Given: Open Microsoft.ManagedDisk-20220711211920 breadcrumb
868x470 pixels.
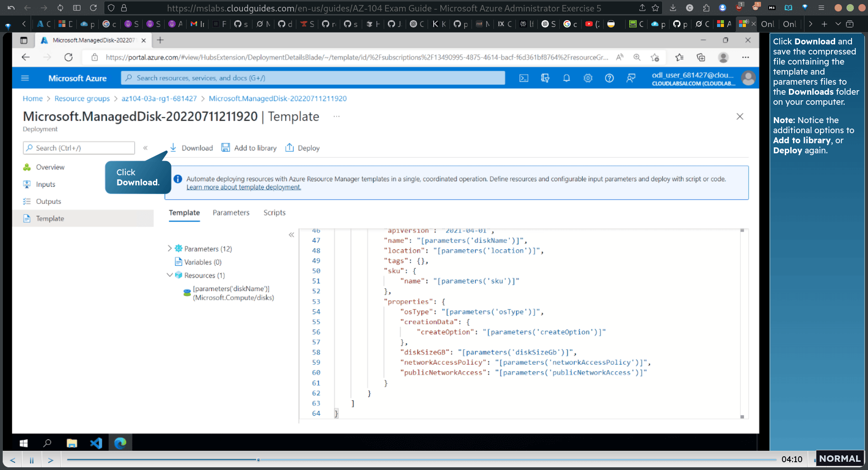Looking at the screenshot, I should pos(278,98).
